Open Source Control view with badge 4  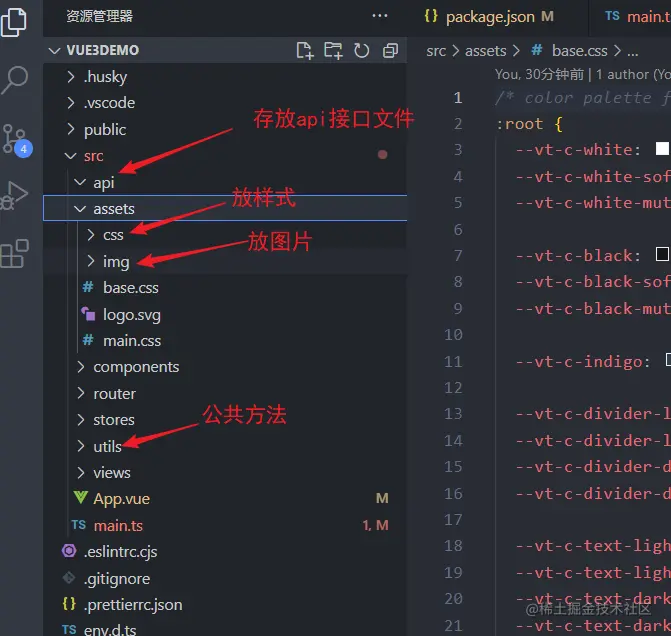click(17, 140)
